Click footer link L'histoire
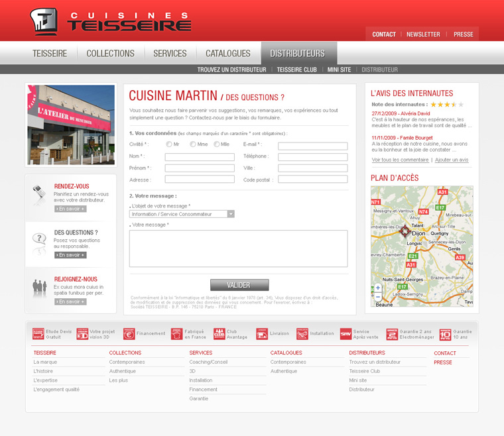504x436 pixels. [43, 371]
